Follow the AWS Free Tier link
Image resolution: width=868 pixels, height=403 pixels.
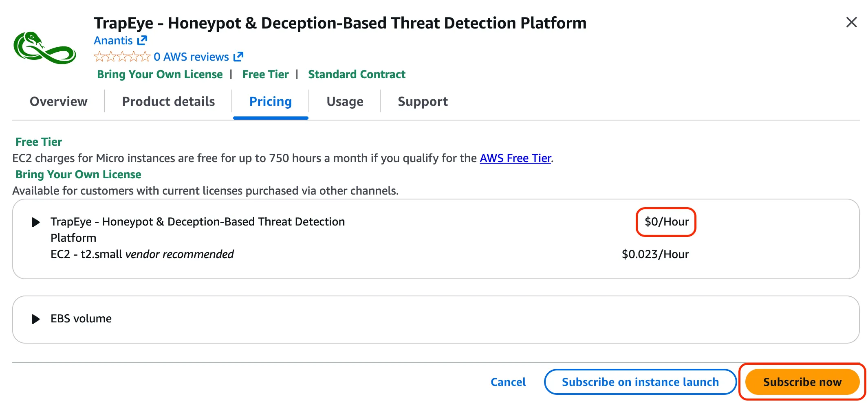[x=515, y=158]
